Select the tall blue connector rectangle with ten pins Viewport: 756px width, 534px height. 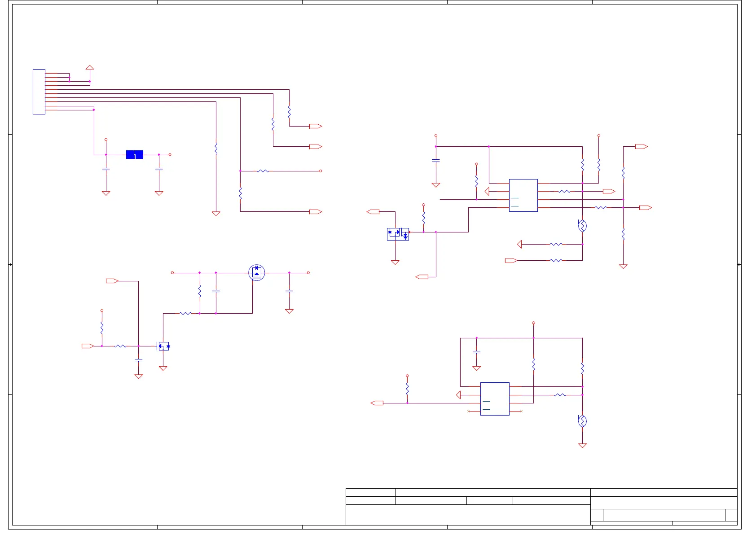39,92
